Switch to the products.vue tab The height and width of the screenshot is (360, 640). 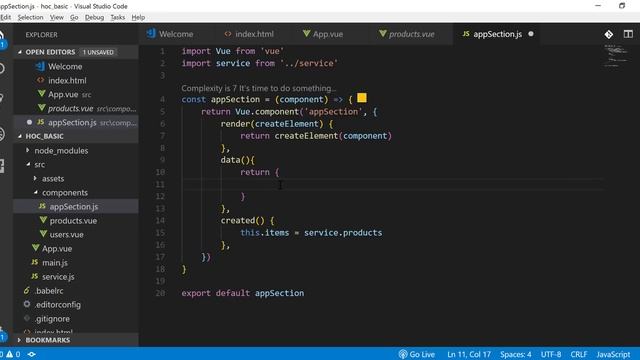(x=411, y=34)
